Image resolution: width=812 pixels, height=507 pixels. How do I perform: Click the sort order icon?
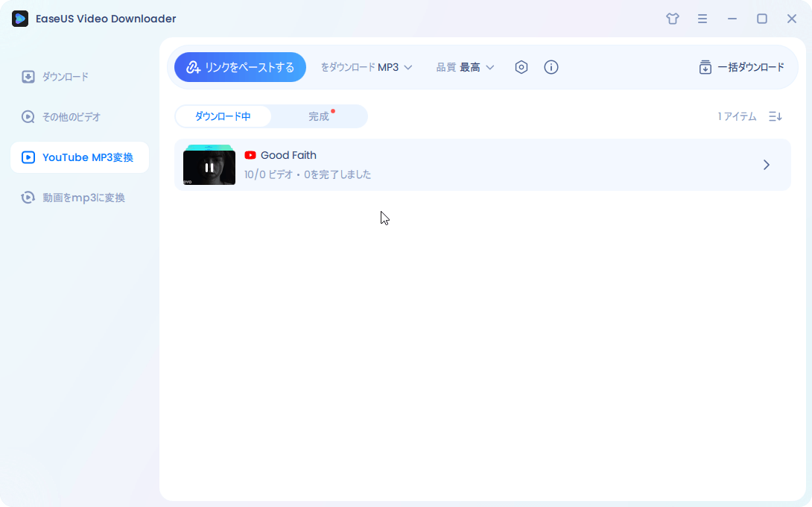[775, 116]
